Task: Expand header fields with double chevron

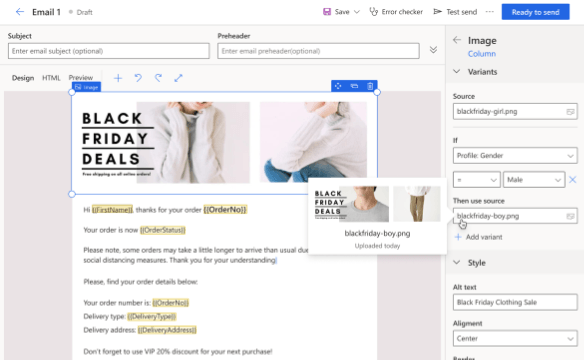Action: point(433,50)
